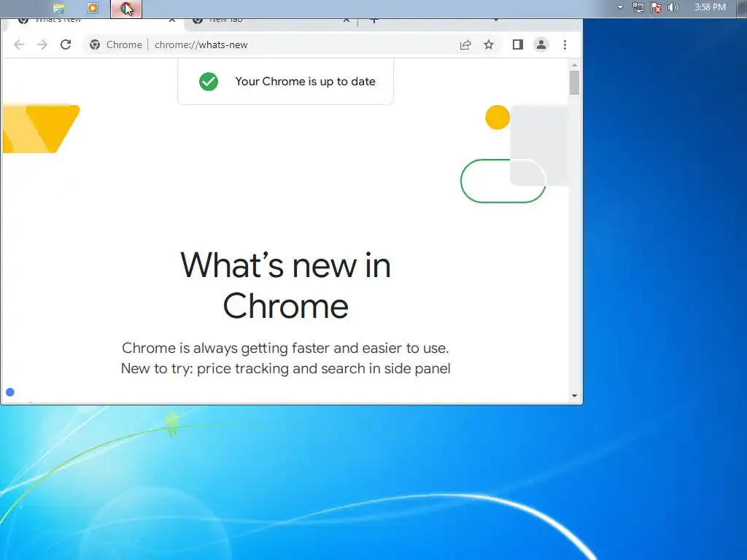View site information via Chrome icon in address bar

(x=95, y=44)
